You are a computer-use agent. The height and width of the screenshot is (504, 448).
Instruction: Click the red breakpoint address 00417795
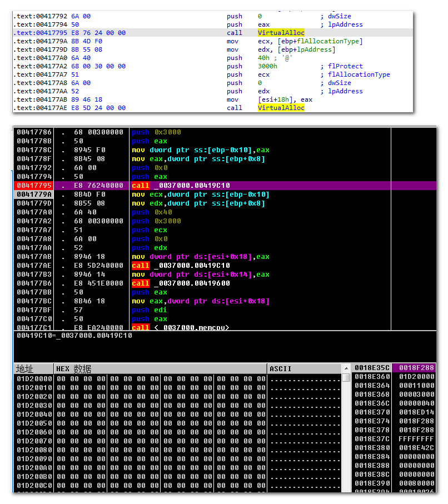pyautogui.click(x=34, y=186)
